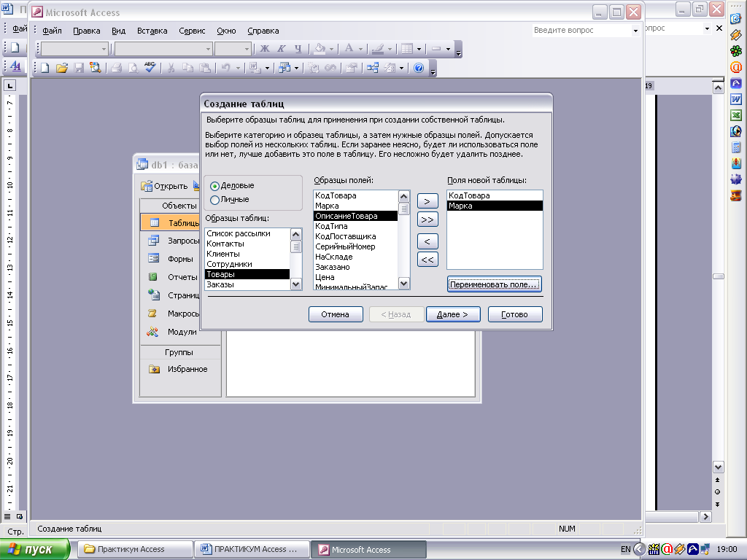Click the ABC spelling check icon
This screenshot has width=747, height=560.
click(150, 68)
